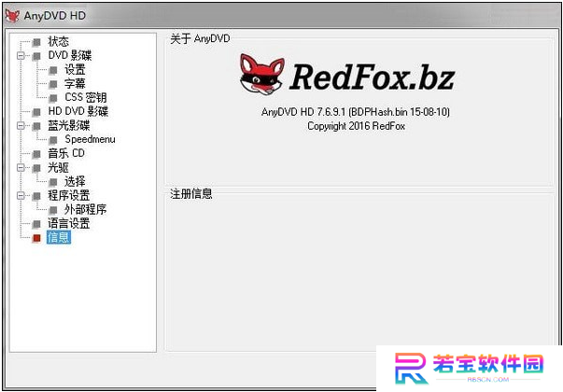Collapse the DVD 影碟 tree node

(x=21, y=56)
